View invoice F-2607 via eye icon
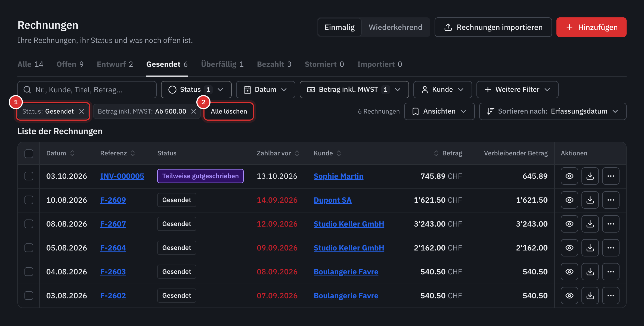Viewport: 644px width, 326px height. point(569,224)
